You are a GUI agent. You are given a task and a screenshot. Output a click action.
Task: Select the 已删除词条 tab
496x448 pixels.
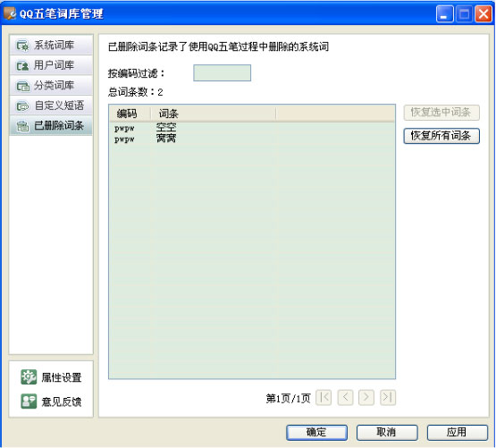(51, 126)
